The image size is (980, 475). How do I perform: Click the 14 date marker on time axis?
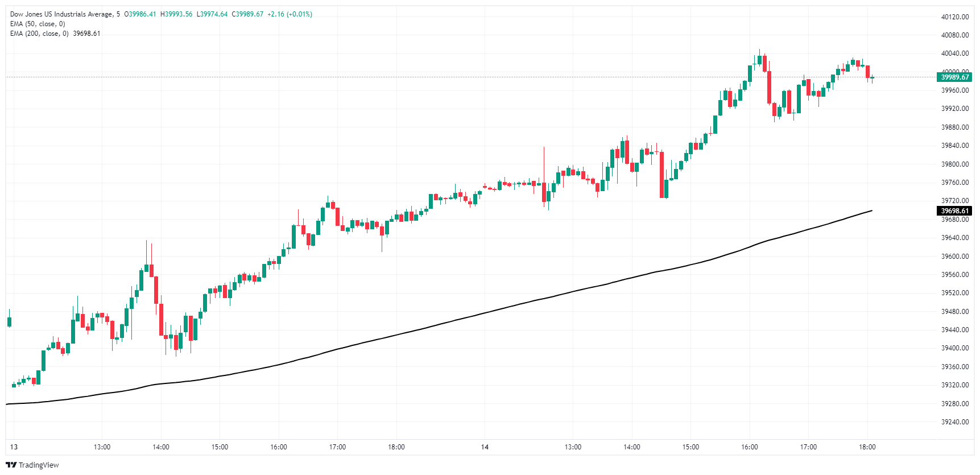tap(485, 447)
